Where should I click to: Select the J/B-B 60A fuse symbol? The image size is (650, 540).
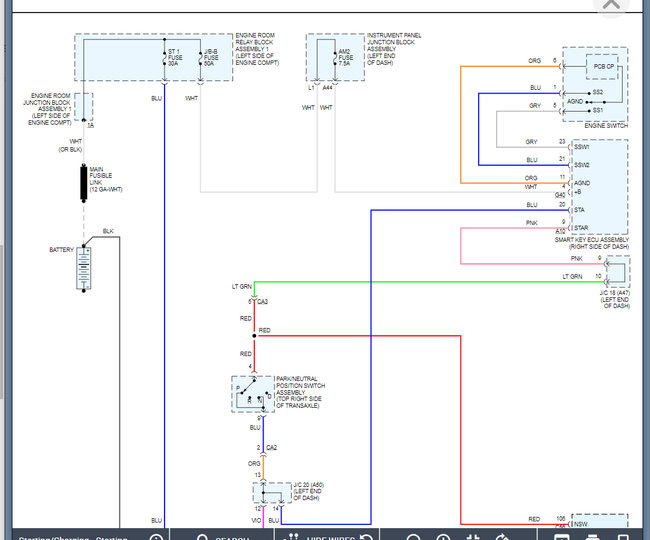coord(199,58)
